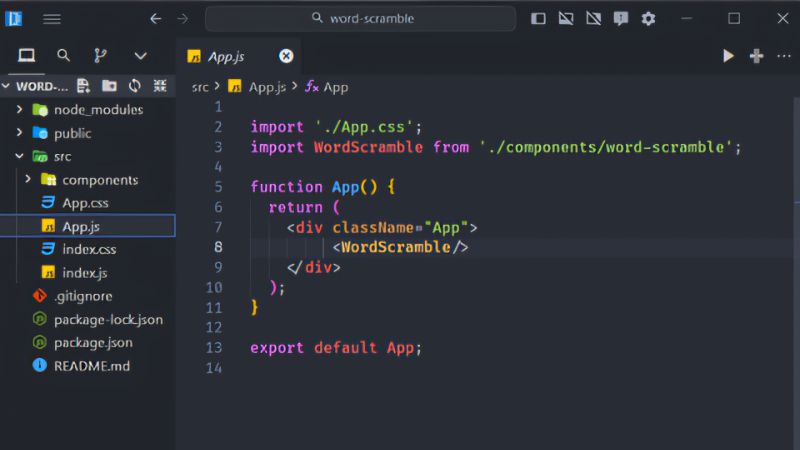The height and width of the screenshot is (450, 800).
Task: Go back with the left arrow
Action: coord(156,19)
